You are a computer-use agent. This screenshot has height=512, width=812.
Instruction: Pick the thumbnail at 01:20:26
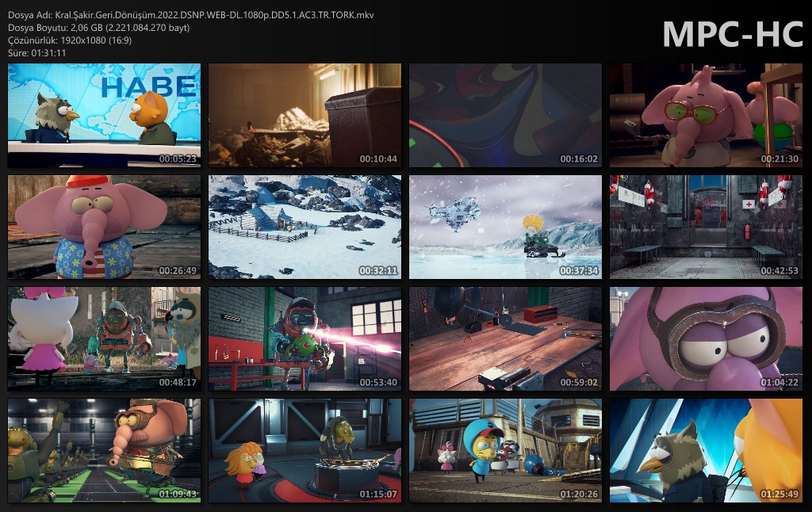click(505, 450)
